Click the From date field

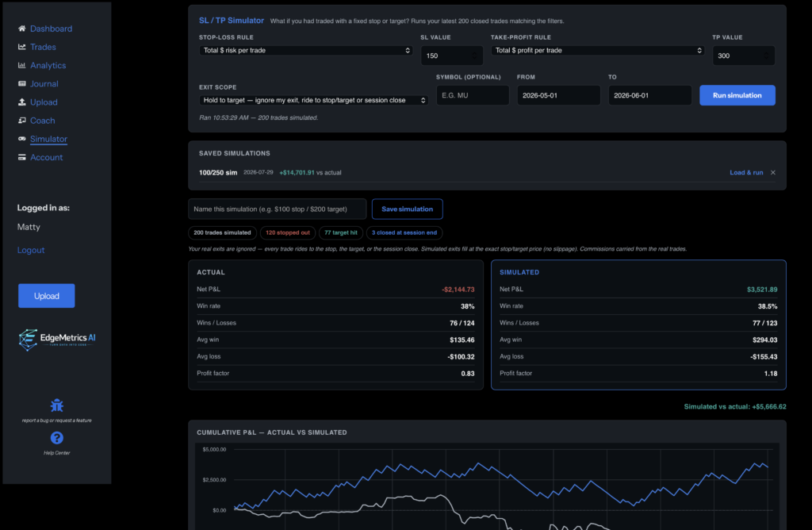point(558,95)
